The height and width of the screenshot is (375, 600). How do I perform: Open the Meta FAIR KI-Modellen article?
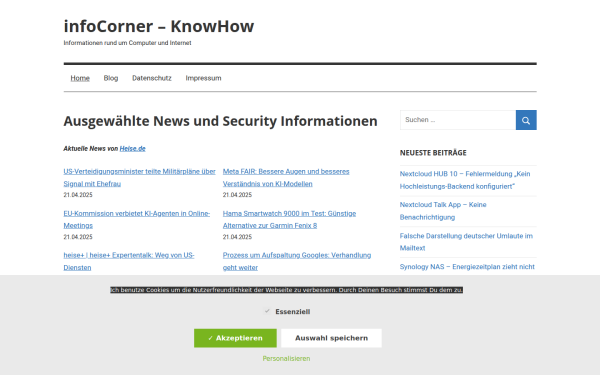[286, 178]
